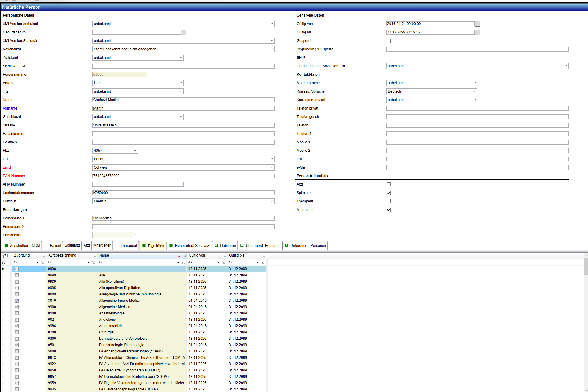Open the Korresp. Sprache dropdown
588x392 pixels.
(474, 91)
